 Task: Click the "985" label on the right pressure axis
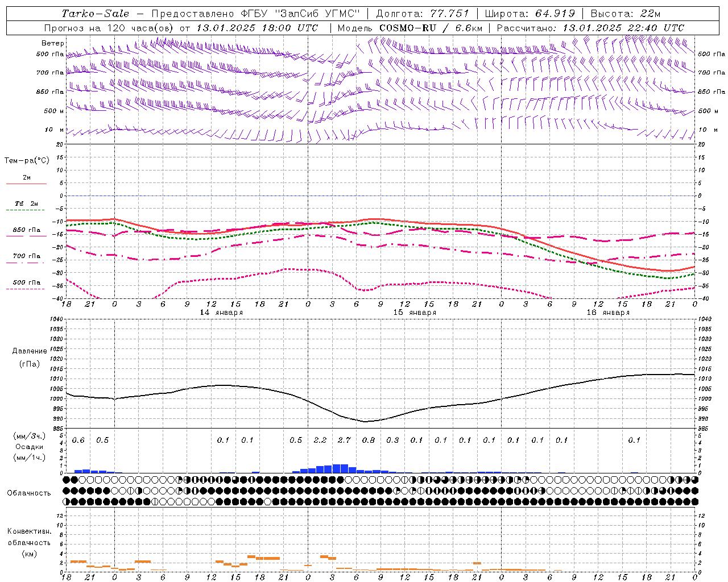pyautogui.click(x=703, y=429)
